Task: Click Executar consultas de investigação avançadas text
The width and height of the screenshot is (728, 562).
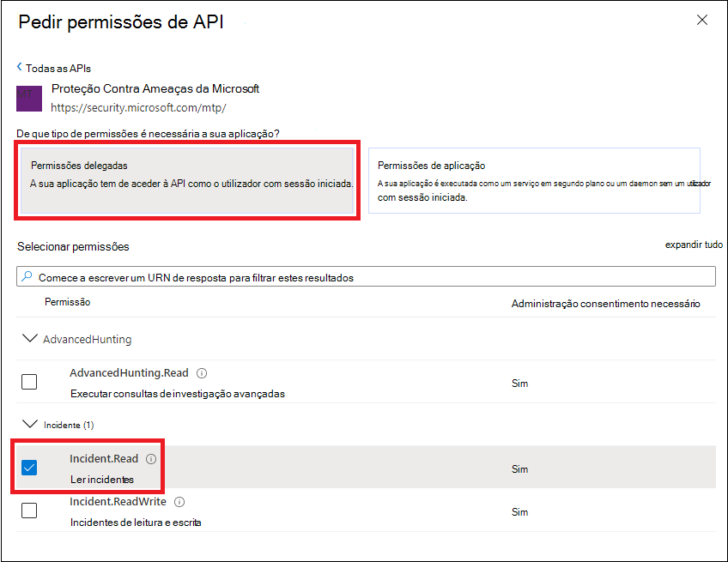Action: click(x=178, y=394)
